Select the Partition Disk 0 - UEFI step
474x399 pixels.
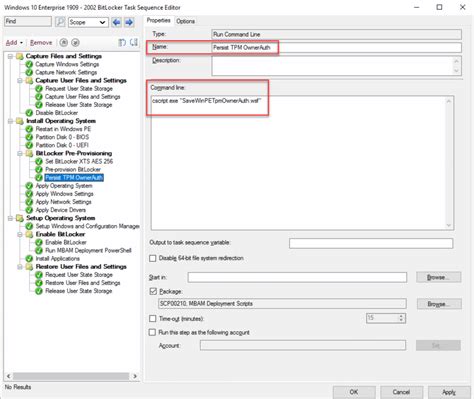[62, 145]
